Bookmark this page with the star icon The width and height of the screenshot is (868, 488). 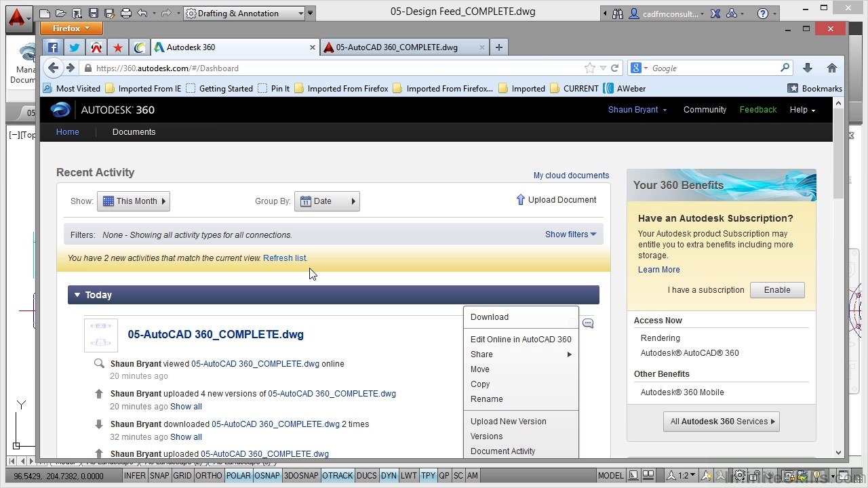590,68
